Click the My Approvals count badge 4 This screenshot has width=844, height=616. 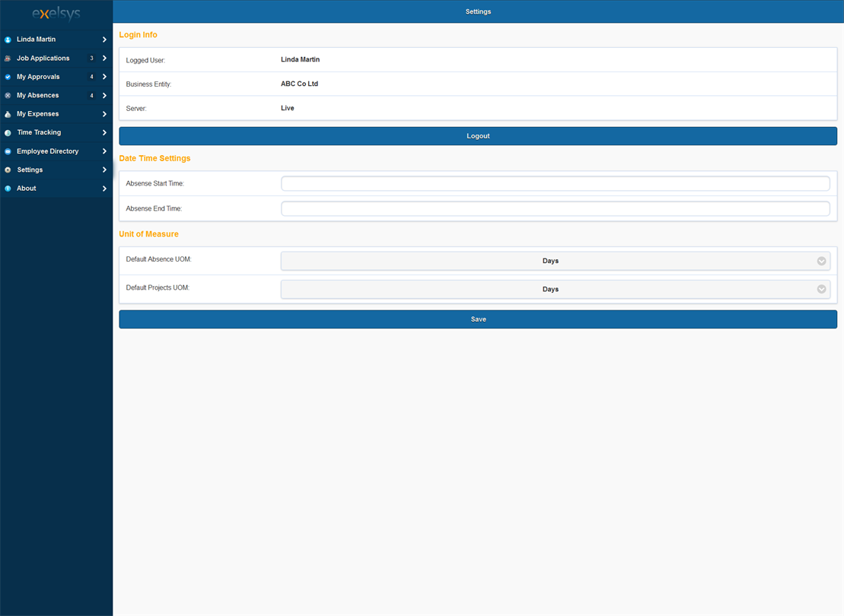[x=91, y=77]
